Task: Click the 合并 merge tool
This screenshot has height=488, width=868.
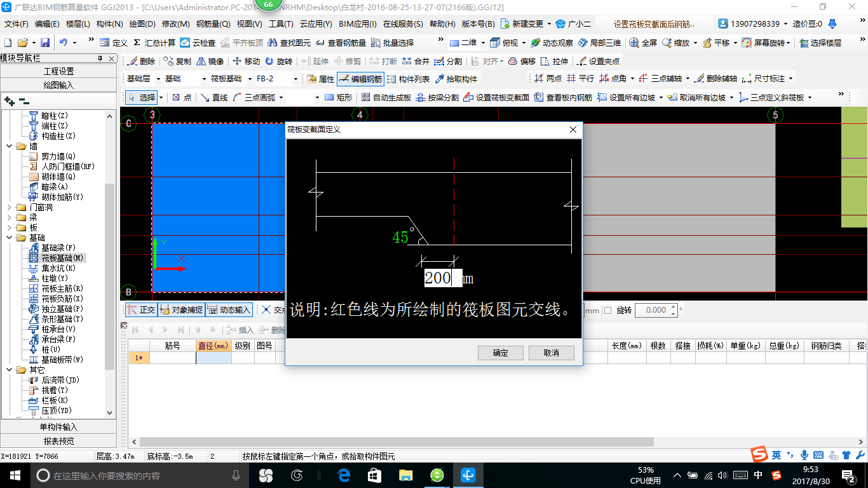Action: click(415, 62)
